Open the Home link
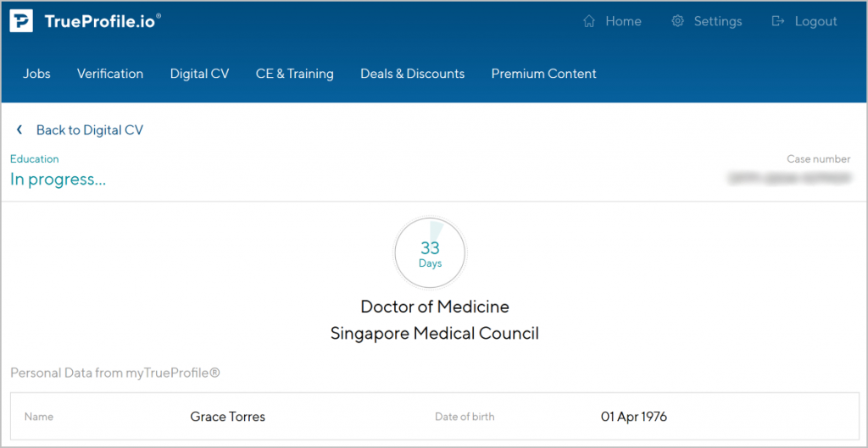Screen dimensions: 868x448 click(x=623, y=21)
